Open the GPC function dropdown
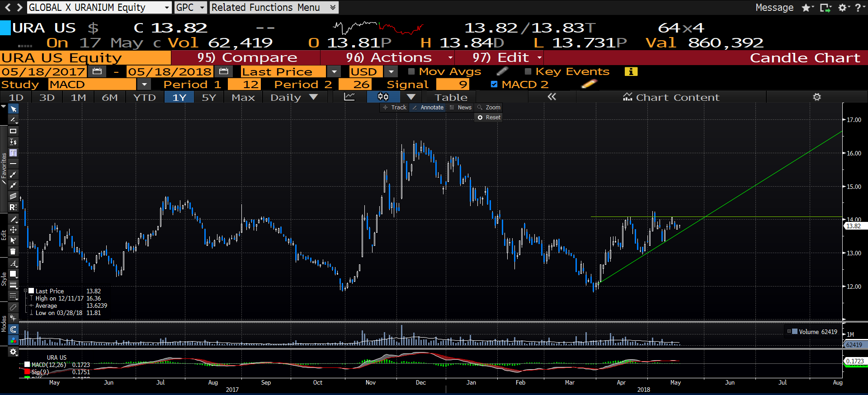This screenshot has width=868, height=395. [x=202, y=7]
